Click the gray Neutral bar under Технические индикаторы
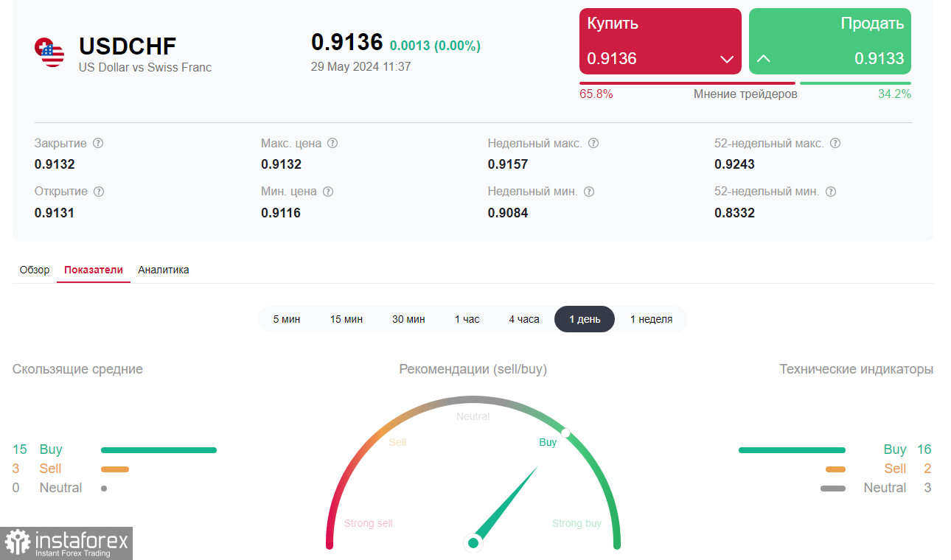 (833, 488)
